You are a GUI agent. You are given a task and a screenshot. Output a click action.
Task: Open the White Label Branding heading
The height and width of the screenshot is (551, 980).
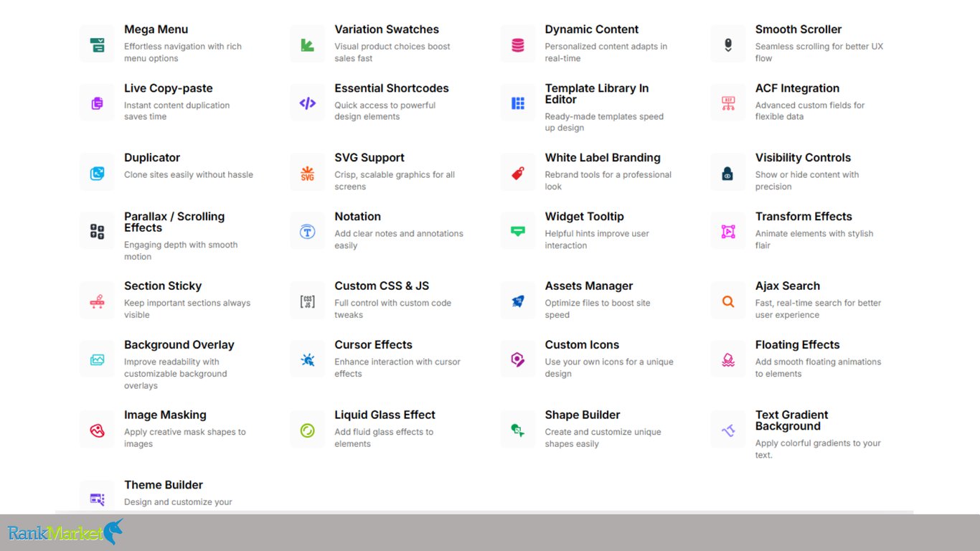603,158
